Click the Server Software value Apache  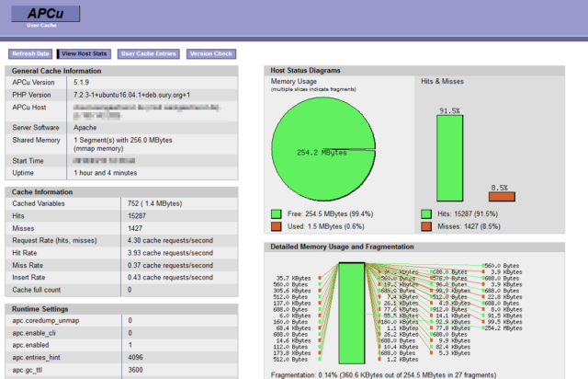(x=85, y=128)
